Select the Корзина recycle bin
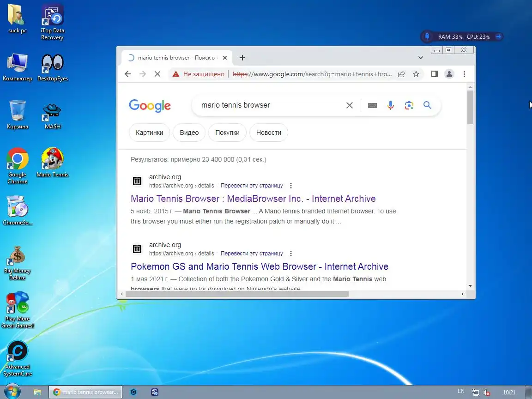Screen dimensions: 532x399 tap(17, 115)
